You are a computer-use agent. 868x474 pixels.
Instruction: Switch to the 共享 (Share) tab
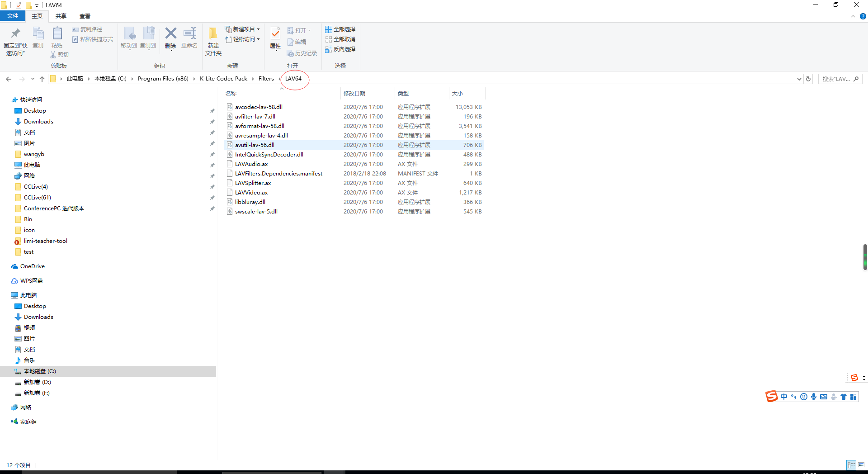61,16
